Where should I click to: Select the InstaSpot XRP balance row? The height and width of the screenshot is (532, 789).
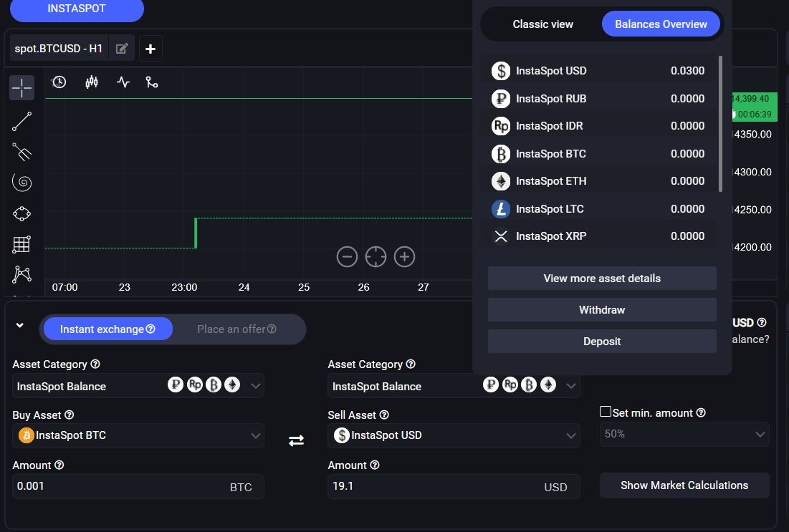[x=599, y=236]
